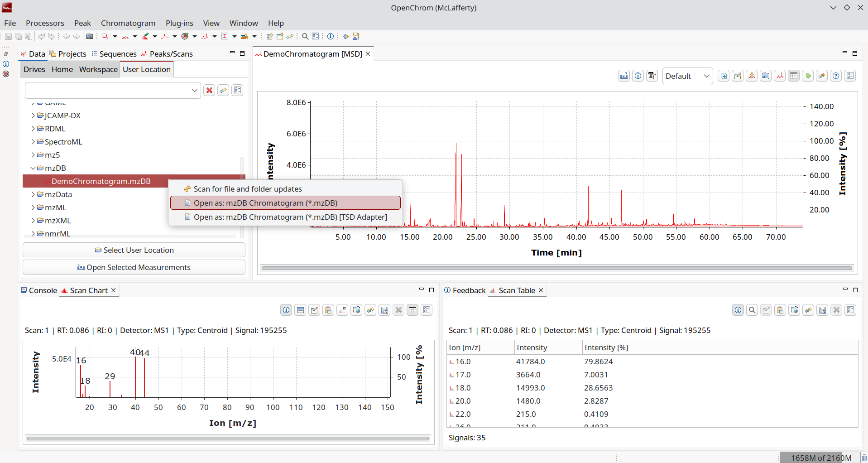Click the magnifier icon in Scan Table toolbar
This screenshot has height=463, width=868.
(752, 310)
